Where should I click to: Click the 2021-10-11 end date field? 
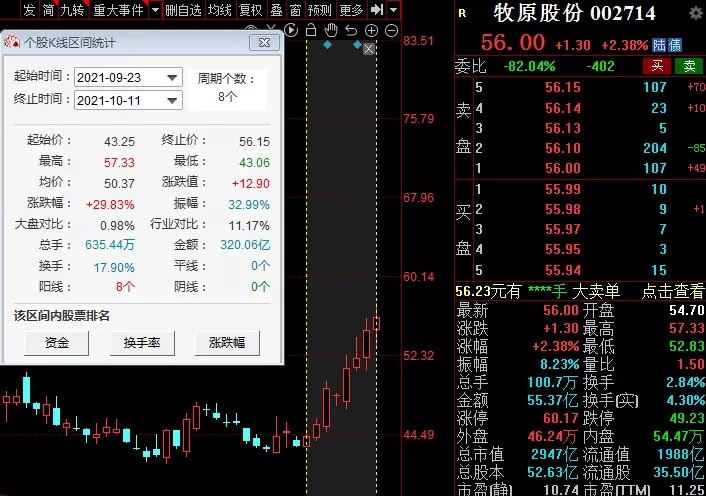(128, 100)
